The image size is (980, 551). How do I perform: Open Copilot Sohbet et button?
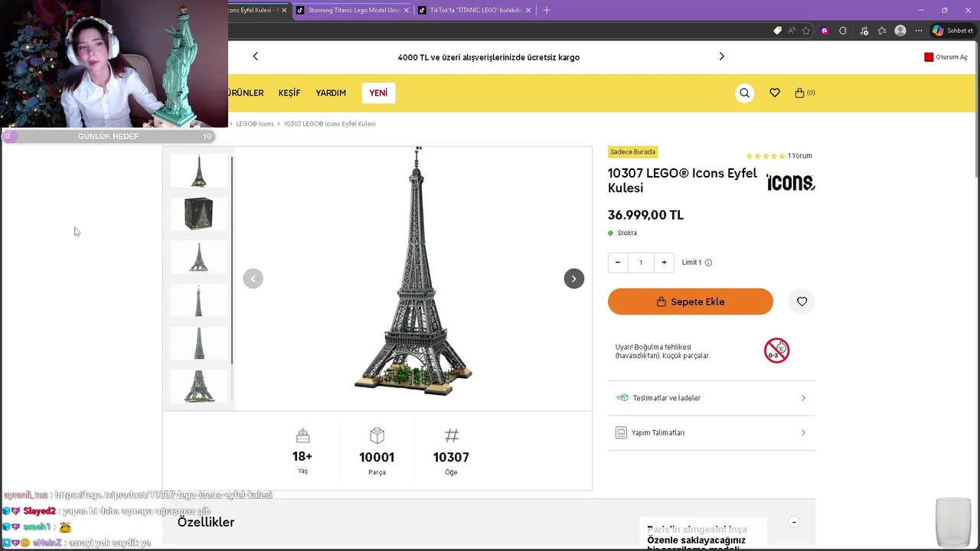pyautogui.click(x=952, y=31)
